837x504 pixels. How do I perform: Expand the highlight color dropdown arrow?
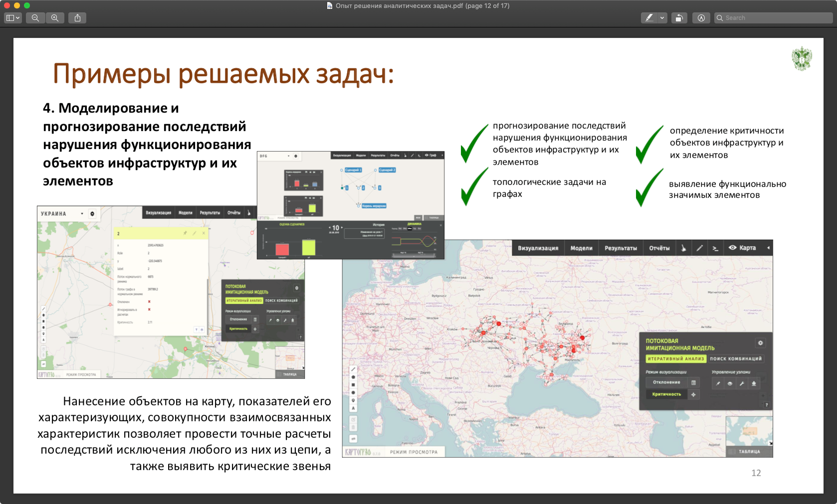(662, 18)
